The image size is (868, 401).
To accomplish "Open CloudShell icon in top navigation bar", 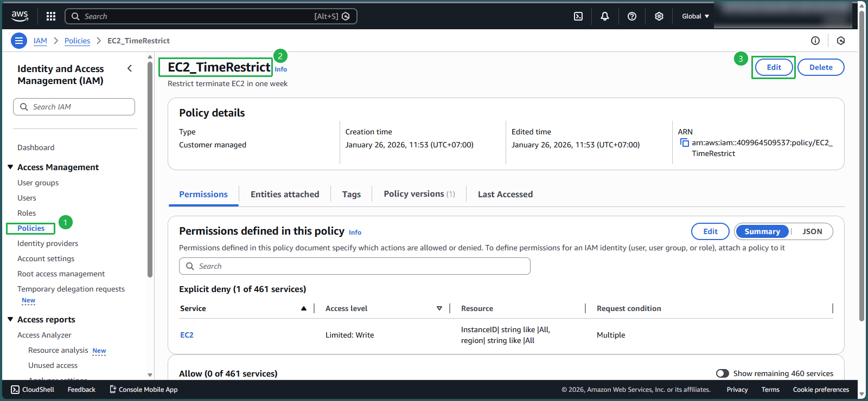I will coord(578,16).
